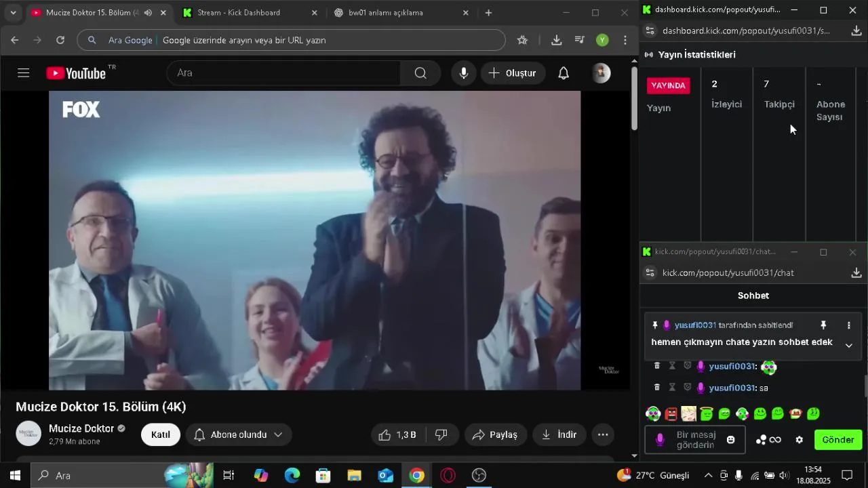
Task: Open a new Chrome tab
Action: pyautogui.click(x=488, y=13)
